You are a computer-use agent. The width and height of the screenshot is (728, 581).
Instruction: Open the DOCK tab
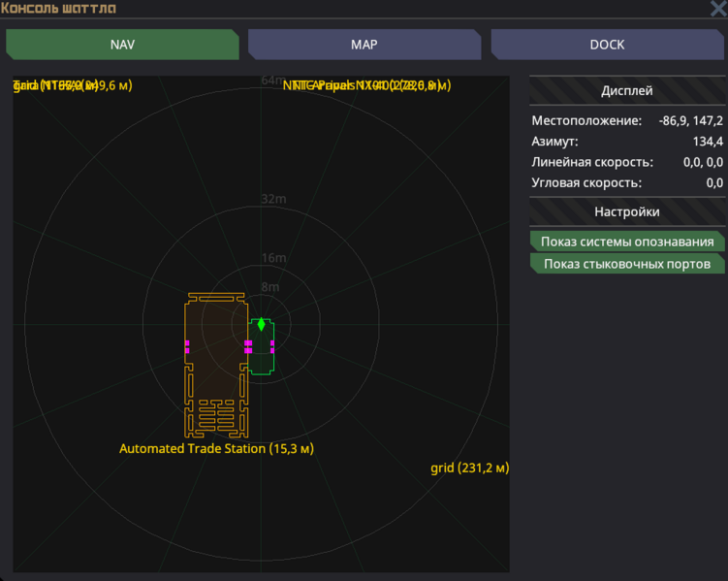(607, 45)
